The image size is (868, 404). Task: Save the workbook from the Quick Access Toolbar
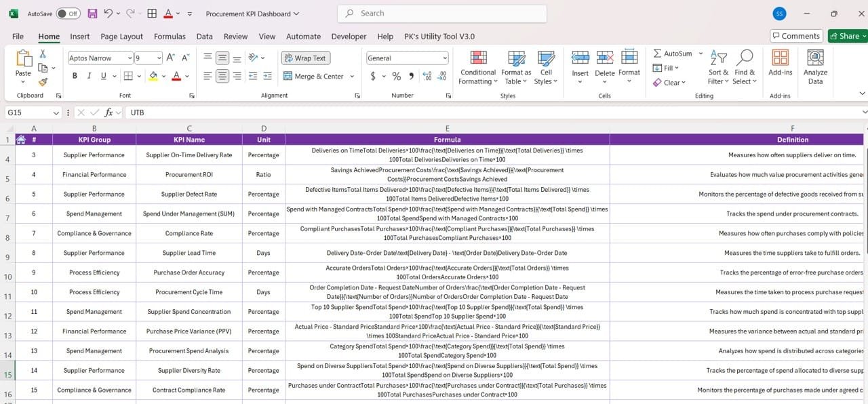[92, 14]
